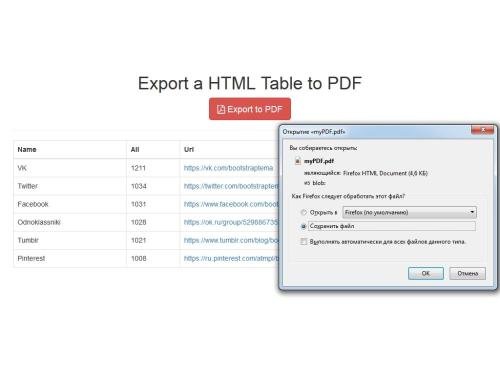The width and height of the screenshot is (500, 375).
Task: Click the value 1021 in the Tumblr row
Action: pyautogui.click(x=138, y=240)
